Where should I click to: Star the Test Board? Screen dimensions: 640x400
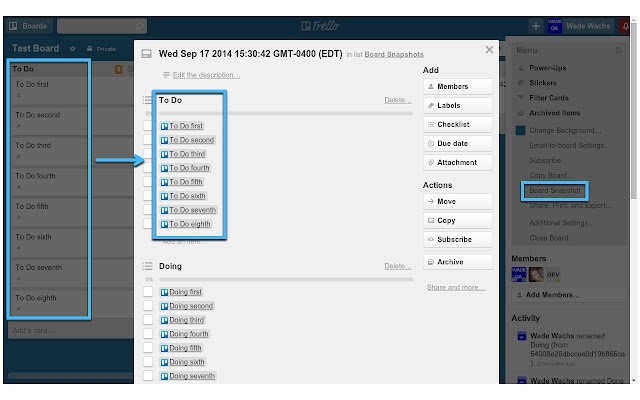(x=72, y=49)
